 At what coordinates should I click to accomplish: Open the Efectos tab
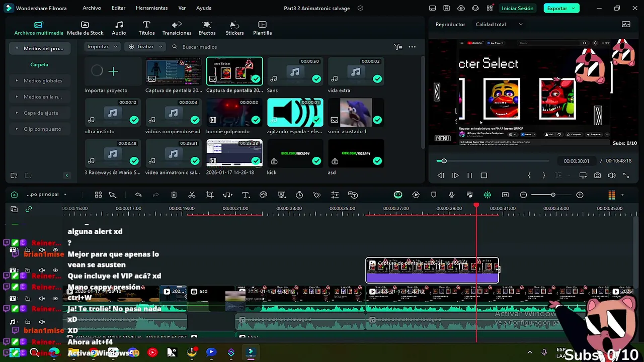pyautogui.click(x=207, y=28)
